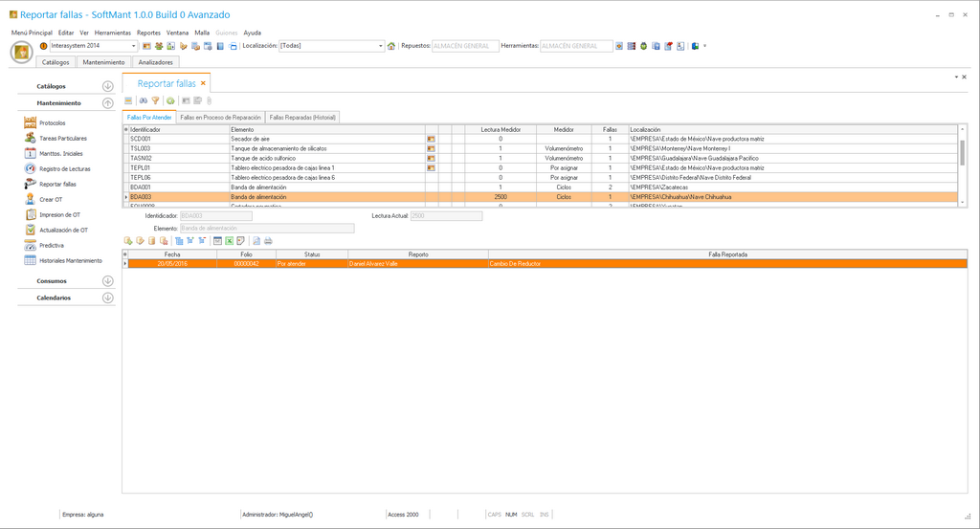The height and width of the screenshot is (529, 980).
Task: Open Historiales Mantenimiento from sidebar
Action: (x=70, y=260)
